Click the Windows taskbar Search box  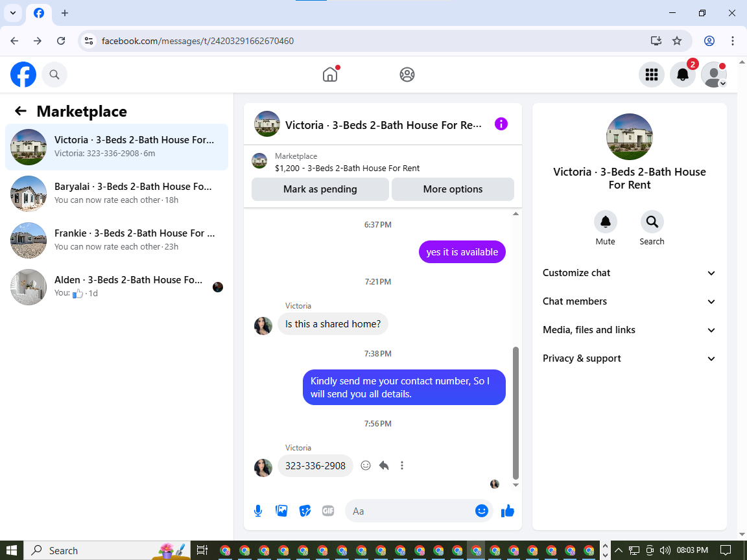pos(107,550)
